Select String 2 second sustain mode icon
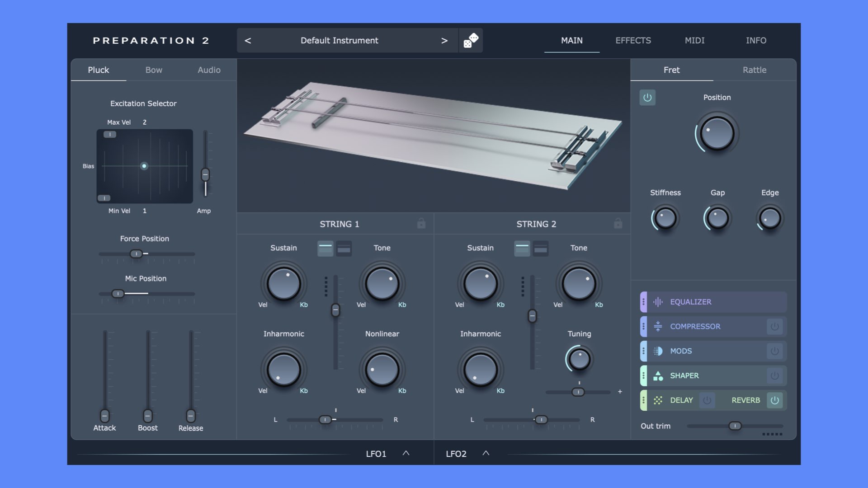868x488 pixels. pyautogui.click(x=541, y=248)
